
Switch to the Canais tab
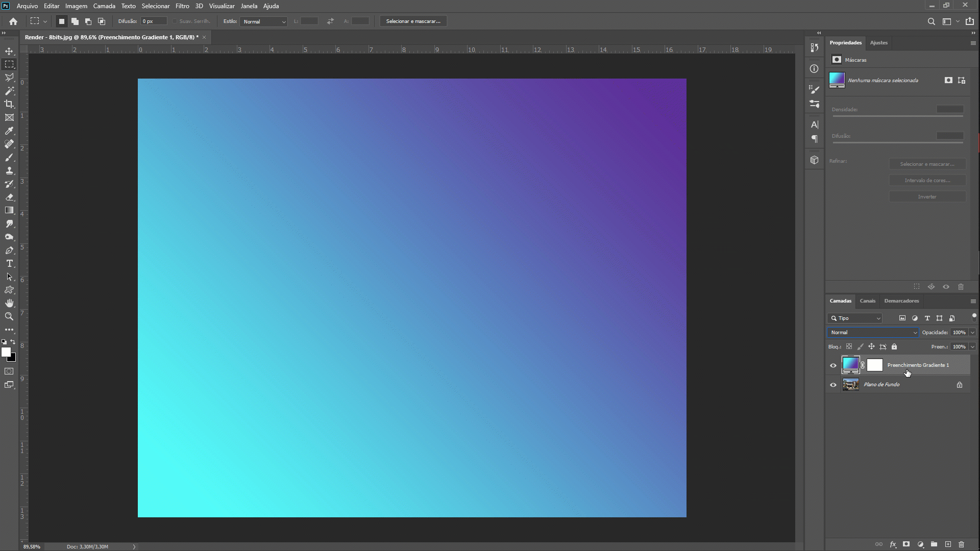(x=867, y=301)
